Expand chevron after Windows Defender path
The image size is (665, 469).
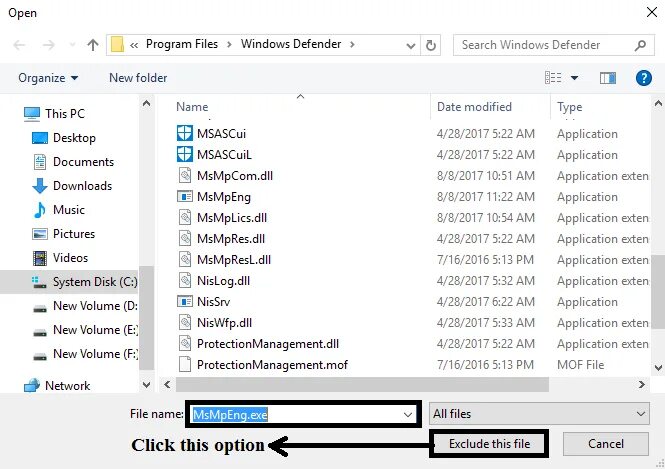click(x=352, y=45)
